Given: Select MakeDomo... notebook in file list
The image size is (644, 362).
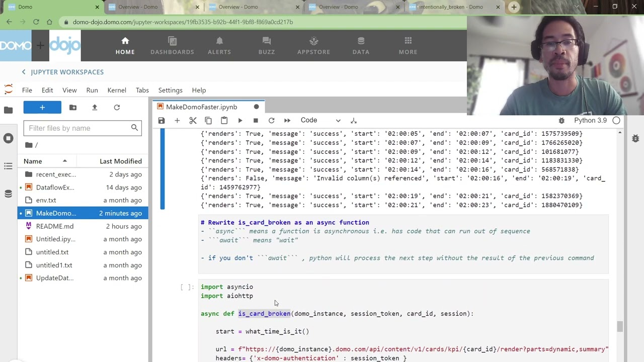Looking at the screenshot, I should [83, 213].
